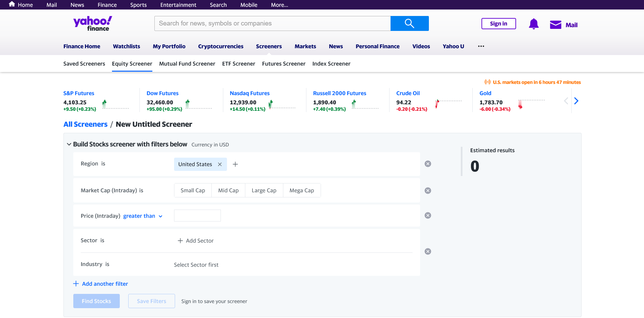Switch to Index Screener tab
Image resolution: width=644 pixels, height=318 pixels.
[x=331, y=64]
